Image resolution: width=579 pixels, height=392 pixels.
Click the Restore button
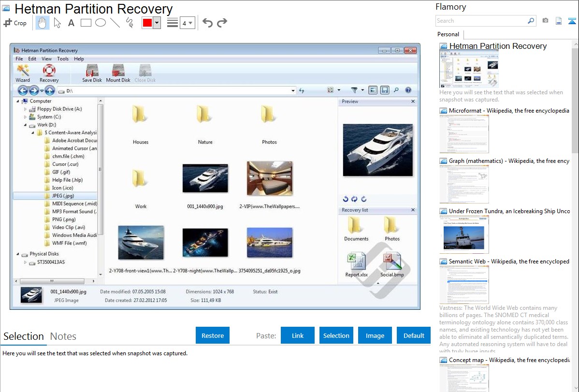point(213,335)
